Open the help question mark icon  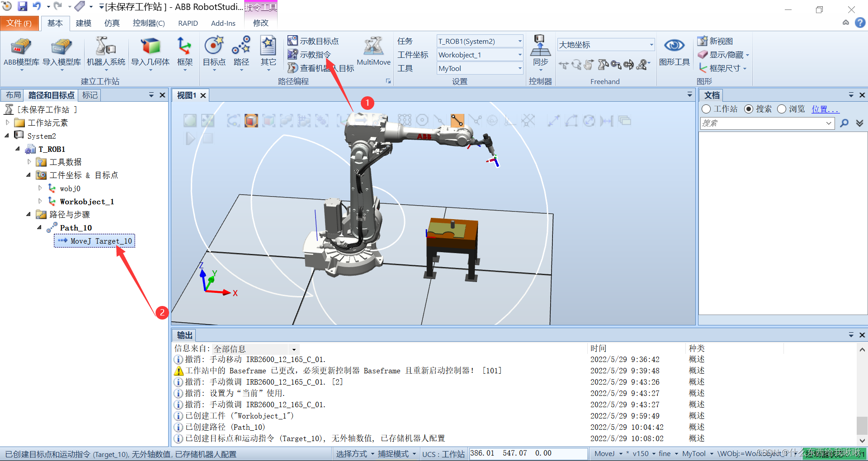860,23
